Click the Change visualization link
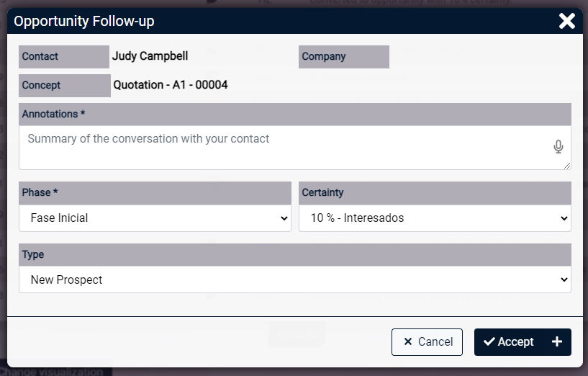Screen dimensions: 588x376 point(55,371)
